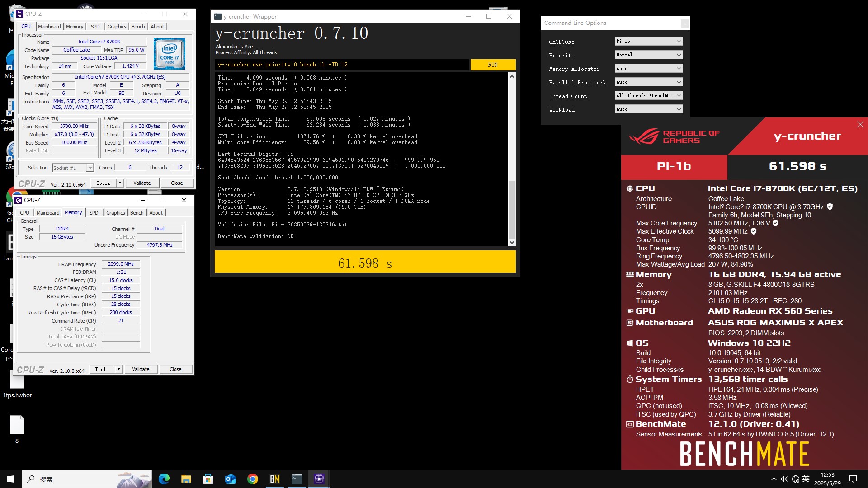The height and width of the screenshot is (488, 868).
Task: Switch to Memory tab in top CPU-Z
Action: tap(75, 27)
